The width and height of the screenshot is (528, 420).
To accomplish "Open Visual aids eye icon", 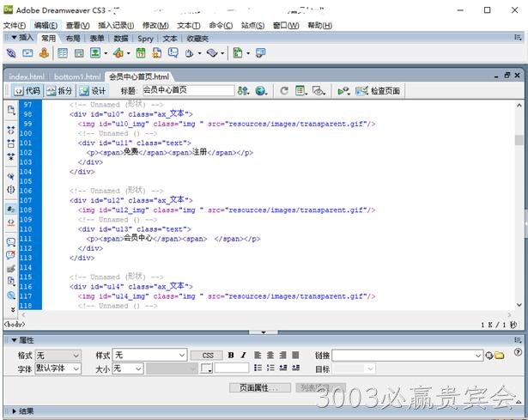I will 319,90.
